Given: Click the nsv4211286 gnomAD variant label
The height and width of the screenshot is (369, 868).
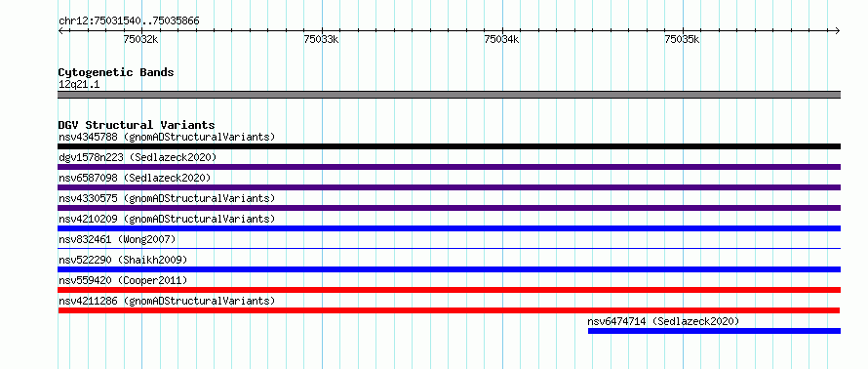Looking at the screenshot, I should click(167, 301).
